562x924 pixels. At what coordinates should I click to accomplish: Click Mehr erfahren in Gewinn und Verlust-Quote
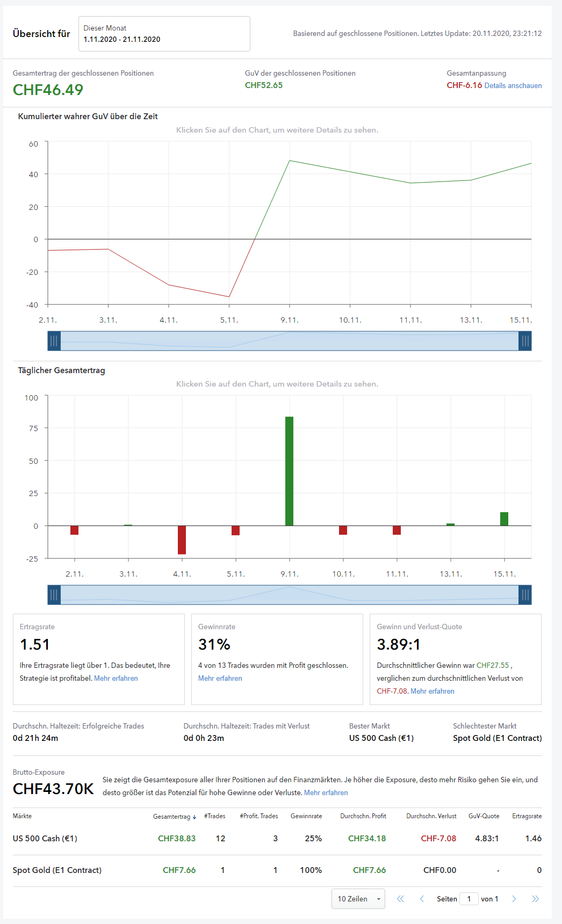point(433,692)
